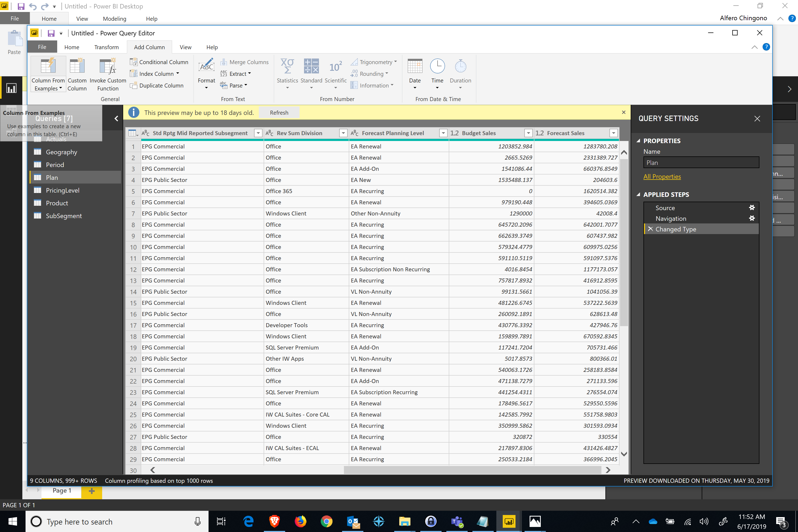The height and width of the screenshot is (532, 798).
Task: Open the Date column tool
Action: (x=415, y=74)
